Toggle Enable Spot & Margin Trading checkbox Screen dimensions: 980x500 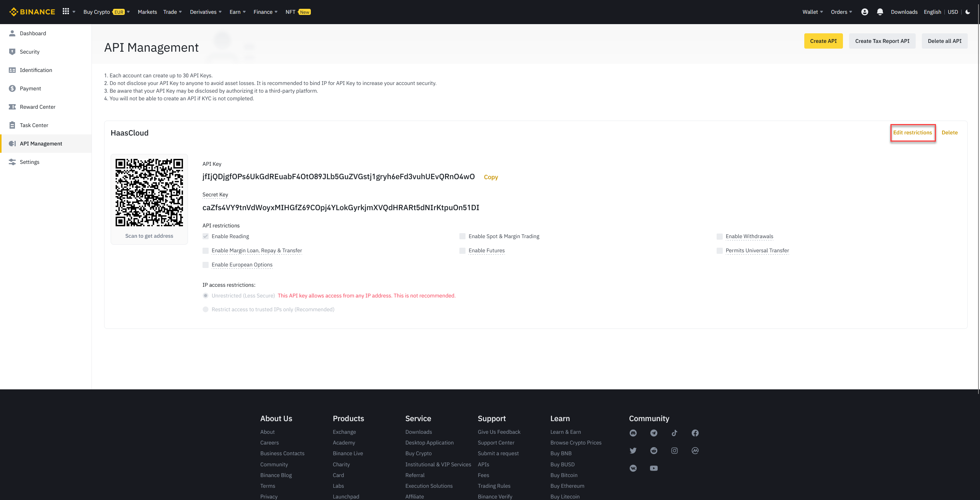coord(462,236)
